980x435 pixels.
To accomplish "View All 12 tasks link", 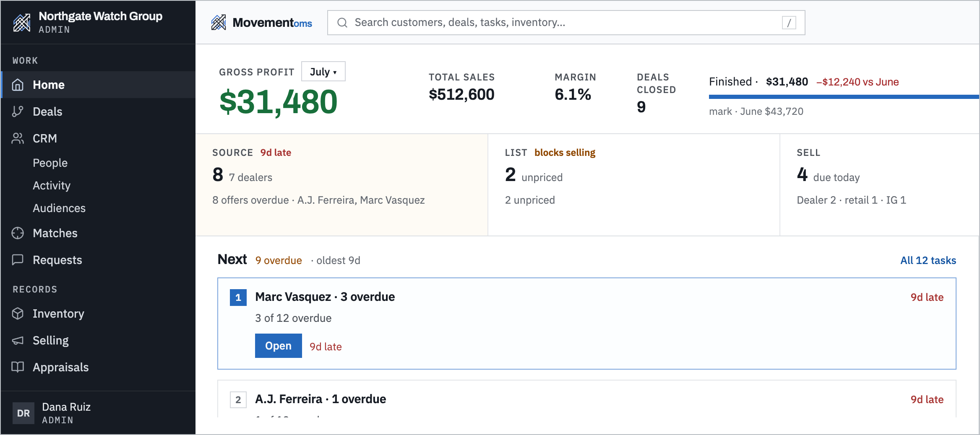I will pyautogui.click(x=928, y=260).
